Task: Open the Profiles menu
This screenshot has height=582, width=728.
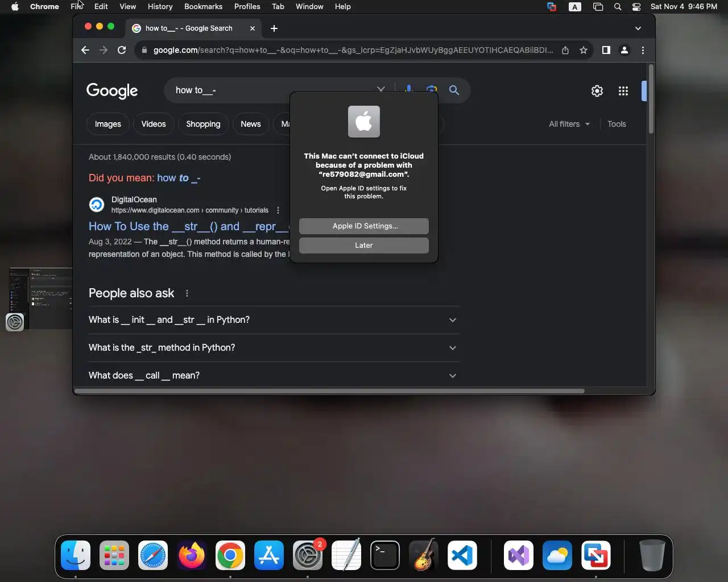Action: [x=247, y=7]
